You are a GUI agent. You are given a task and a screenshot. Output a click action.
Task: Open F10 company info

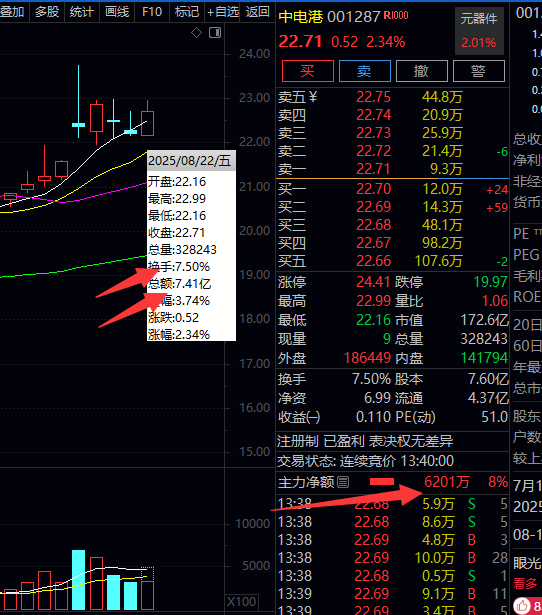tap(152, 12)
